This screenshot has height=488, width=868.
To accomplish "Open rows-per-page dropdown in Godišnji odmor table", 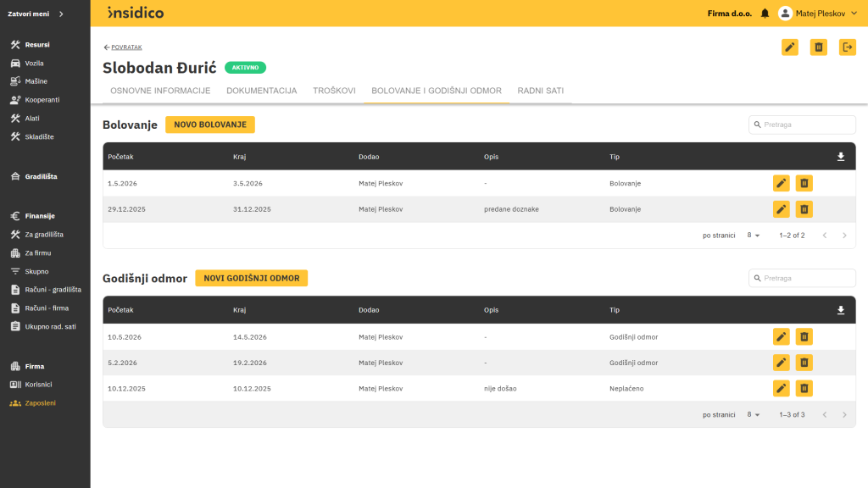I will 753,414.
